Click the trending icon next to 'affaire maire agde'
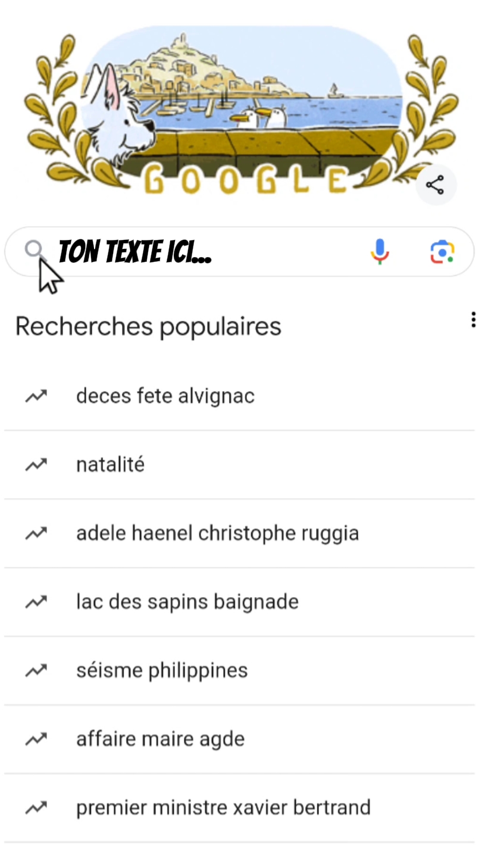The height and width of the screenshot is (868, 488). pos(36,739)
